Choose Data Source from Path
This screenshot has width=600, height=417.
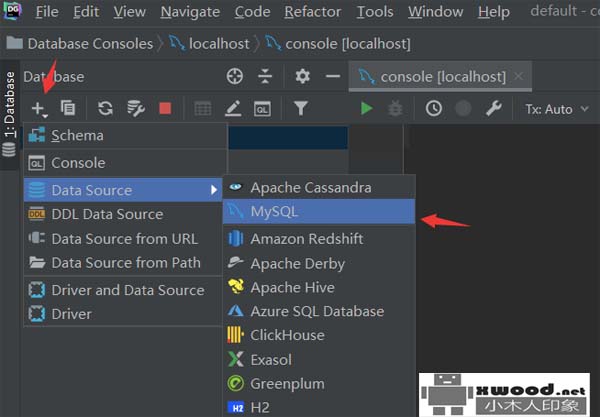(x=123, y=263)
